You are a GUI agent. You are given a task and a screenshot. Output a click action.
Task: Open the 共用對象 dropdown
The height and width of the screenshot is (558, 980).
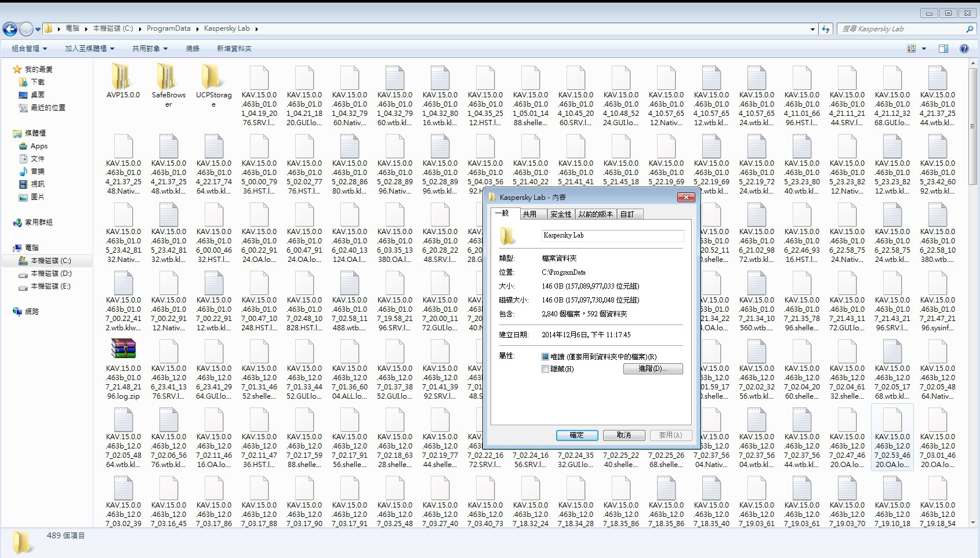[x=150, y=49]
